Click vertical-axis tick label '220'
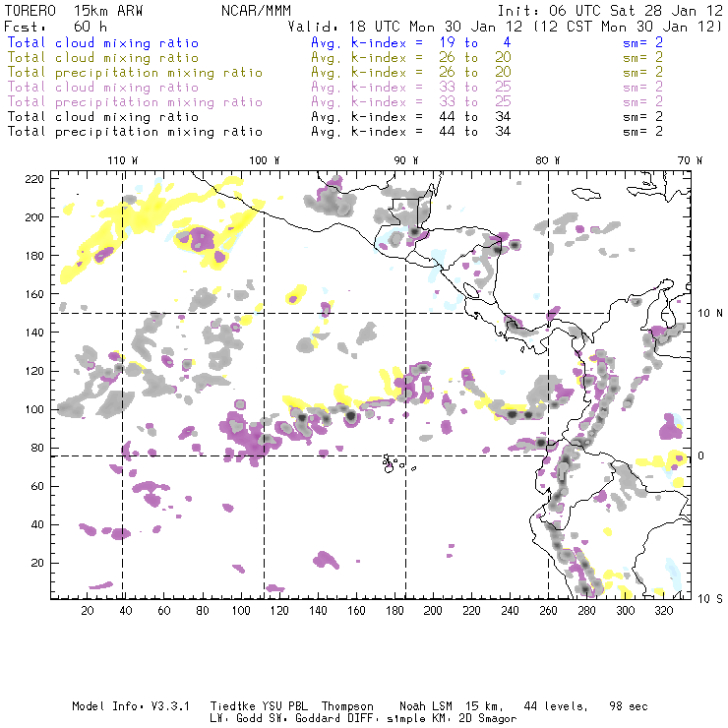 (33, 179)
